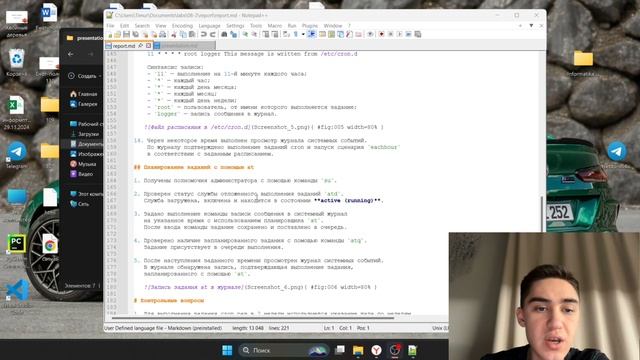This screenshot has height=360, width=640.
Task: Open Yandex Browser from the taskbar
Action: click(x=376, y=350)
